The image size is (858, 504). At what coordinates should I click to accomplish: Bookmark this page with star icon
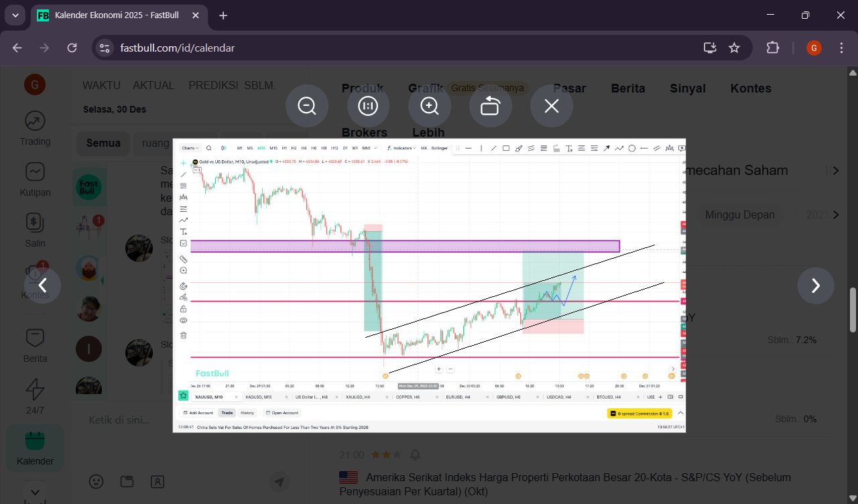[734, 48]
